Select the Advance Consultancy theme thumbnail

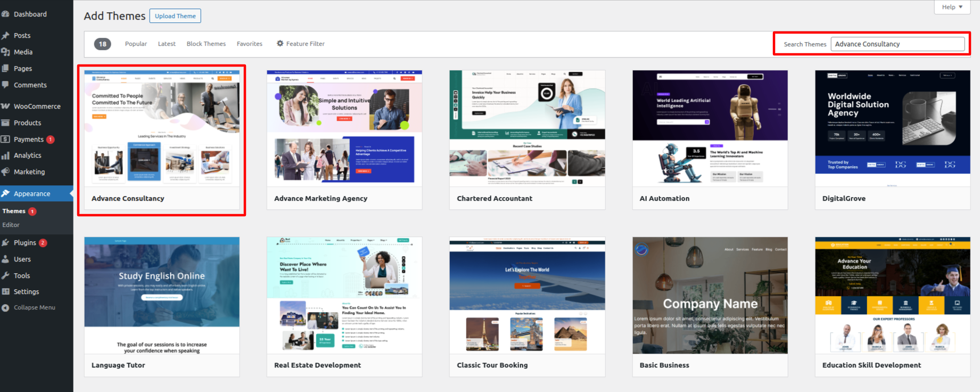[162, 128]
